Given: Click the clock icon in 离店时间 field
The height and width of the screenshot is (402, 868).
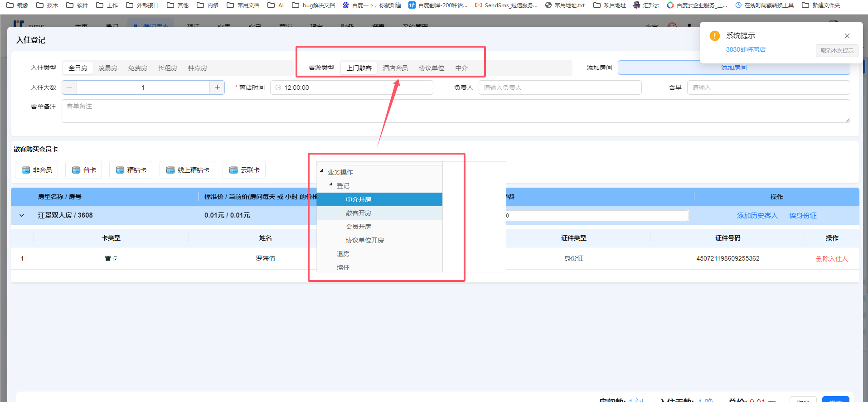Looking at the screenshot, I should pyautogui.click(x=278, y=87).
